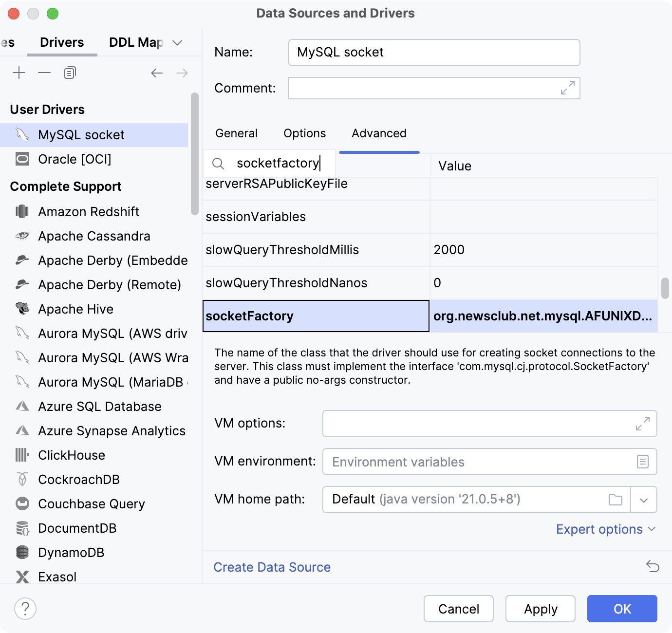Click the ClickHouse driver icon

pos(22,455)
